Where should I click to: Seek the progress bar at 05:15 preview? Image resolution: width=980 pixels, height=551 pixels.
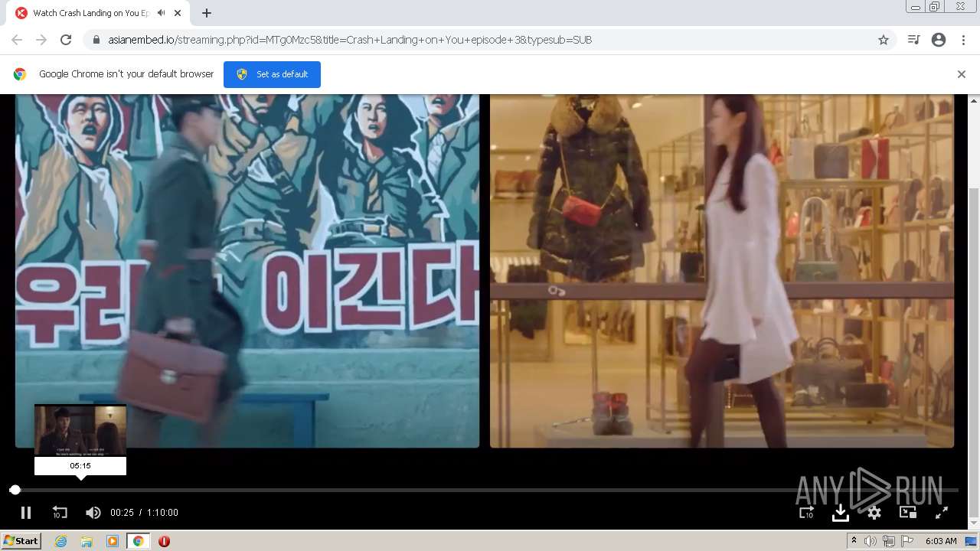(80, 490)
